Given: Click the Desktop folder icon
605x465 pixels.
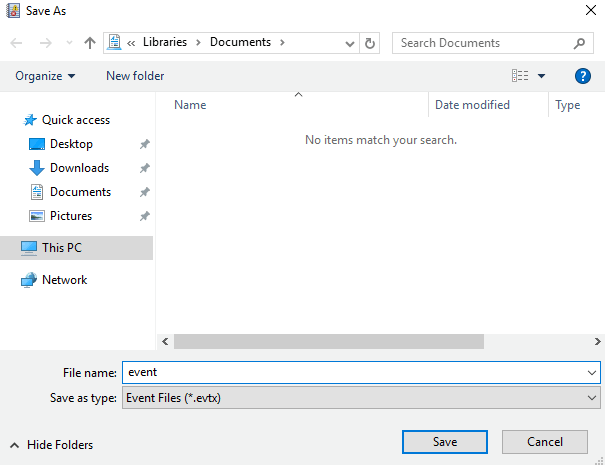Looking at the screenshot, I should [37, 144].
